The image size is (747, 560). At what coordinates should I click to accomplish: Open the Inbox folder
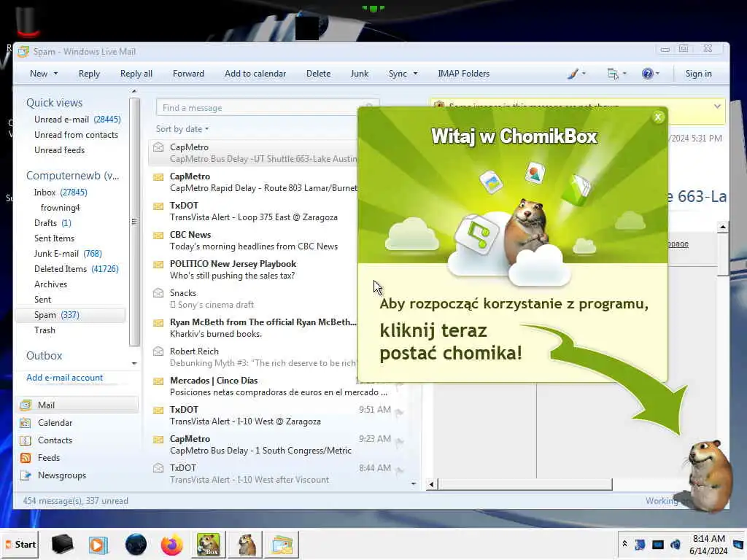click(x=61, y=192)
